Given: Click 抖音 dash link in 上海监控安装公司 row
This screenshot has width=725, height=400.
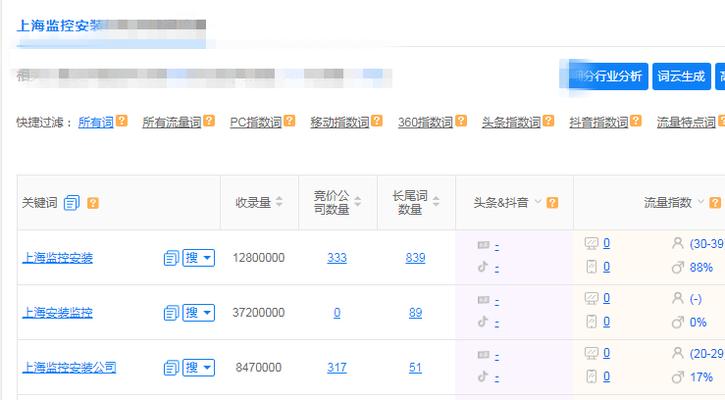Looking at the screenshot, I should coord(497,379).
